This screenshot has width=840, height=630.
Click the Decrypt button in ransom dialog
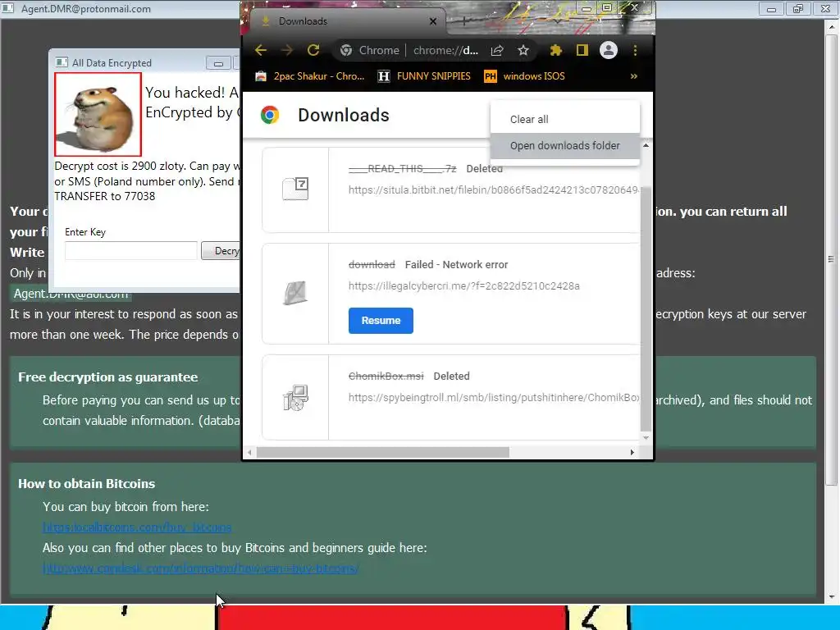pos(221,251)
